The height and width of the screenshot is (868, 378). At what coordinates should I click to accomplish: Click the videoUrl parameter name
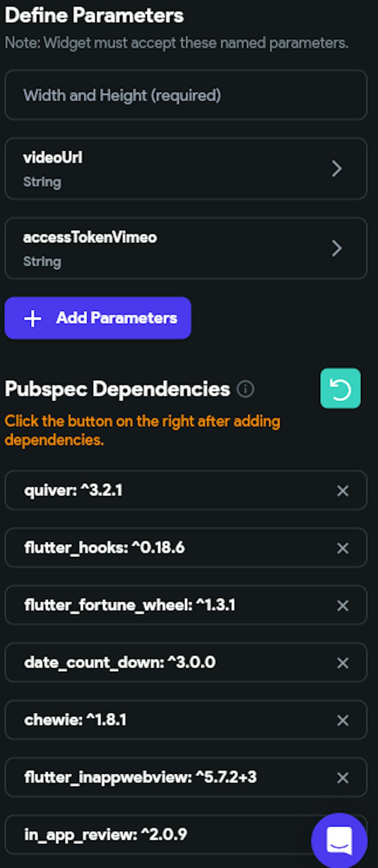click(x=53, y=158)
